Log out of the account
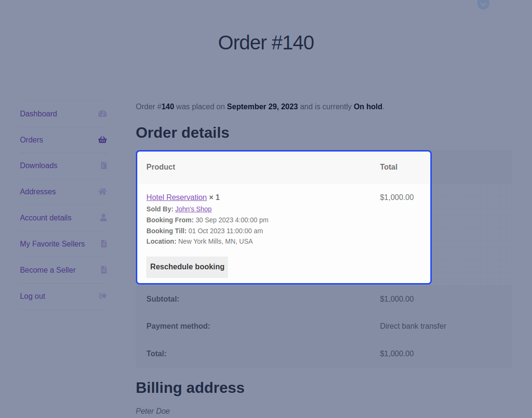 (x=32, y=296)
